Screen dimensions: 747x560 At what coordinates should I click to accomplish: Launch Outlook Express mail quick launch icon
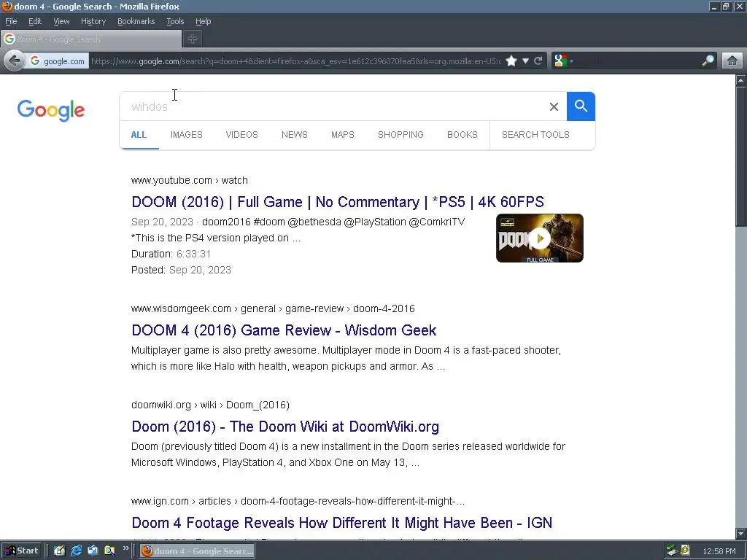click(93, 551)
